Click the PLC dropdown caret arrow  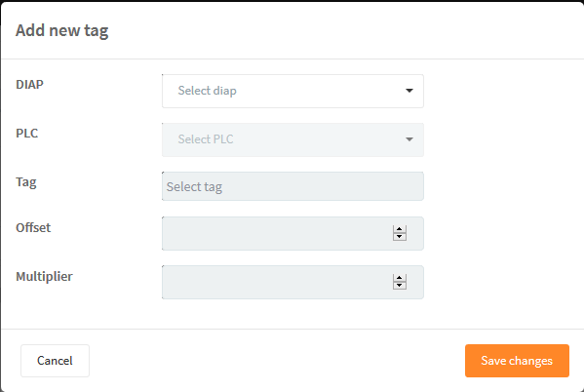pyautogui.click(x=409, y=139)
